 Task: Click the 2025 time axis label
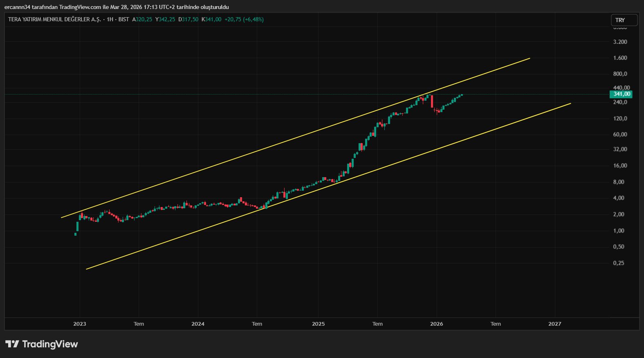click(319, 324)
